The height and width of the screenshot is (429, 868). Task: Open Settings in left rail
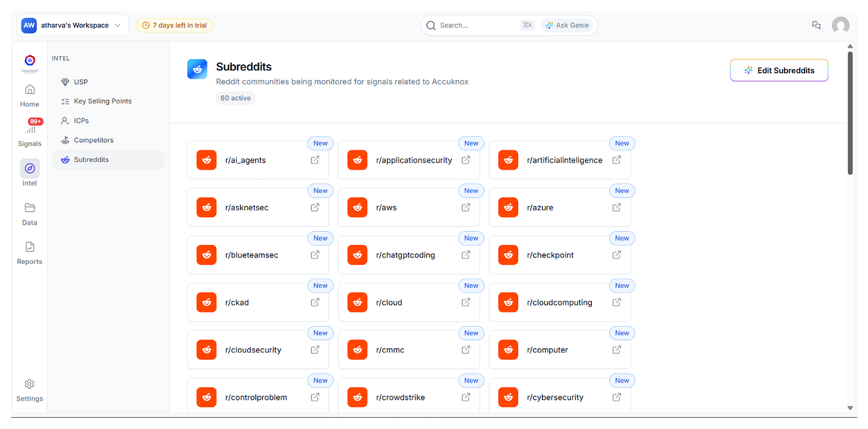[x=30, y=390]
